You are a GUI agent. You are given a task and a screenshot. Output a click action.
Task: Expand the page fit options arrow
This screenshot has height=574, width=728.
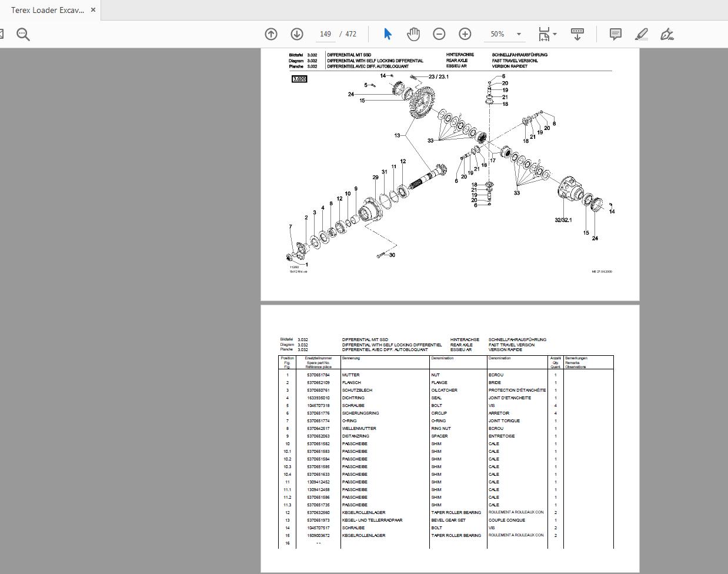(x=555, y=34)
